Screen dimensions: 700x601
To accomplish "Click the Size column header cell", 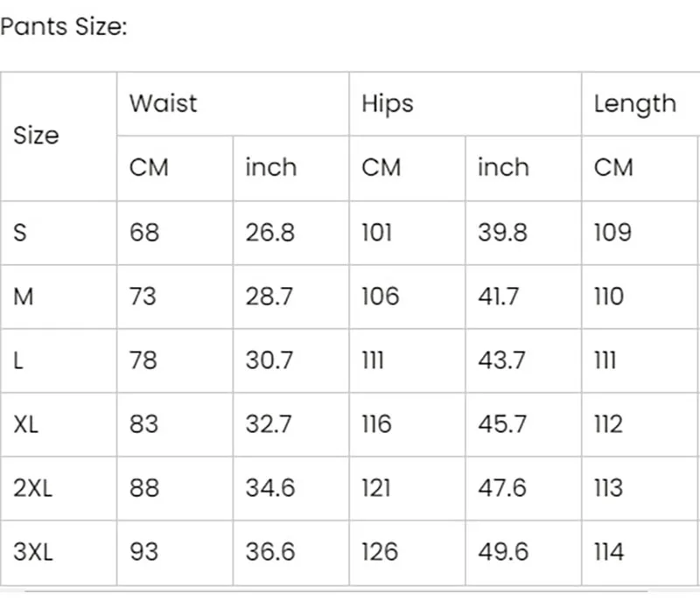I will click(59, 136).
